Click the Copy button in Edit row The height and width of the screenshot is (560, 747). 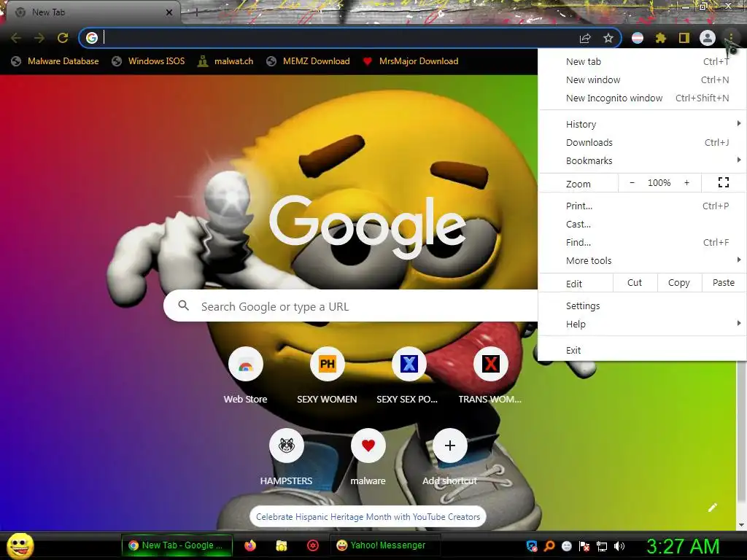coord(679,283)
